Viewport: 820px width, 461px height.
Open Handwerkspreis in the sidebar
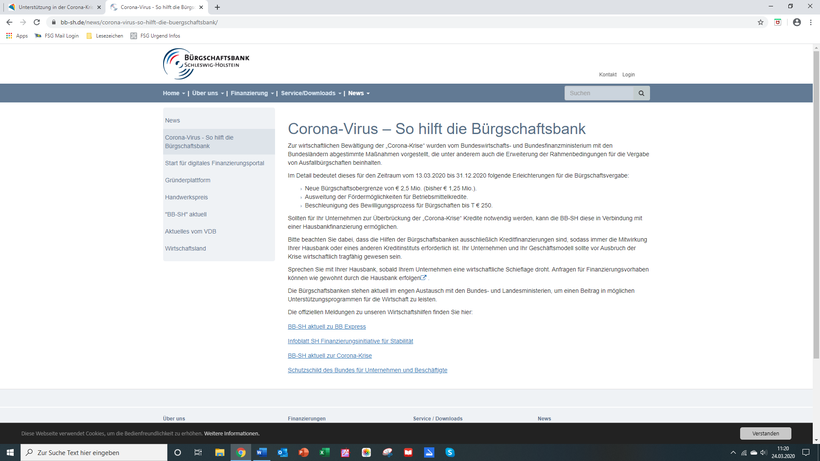click(186, 198)
